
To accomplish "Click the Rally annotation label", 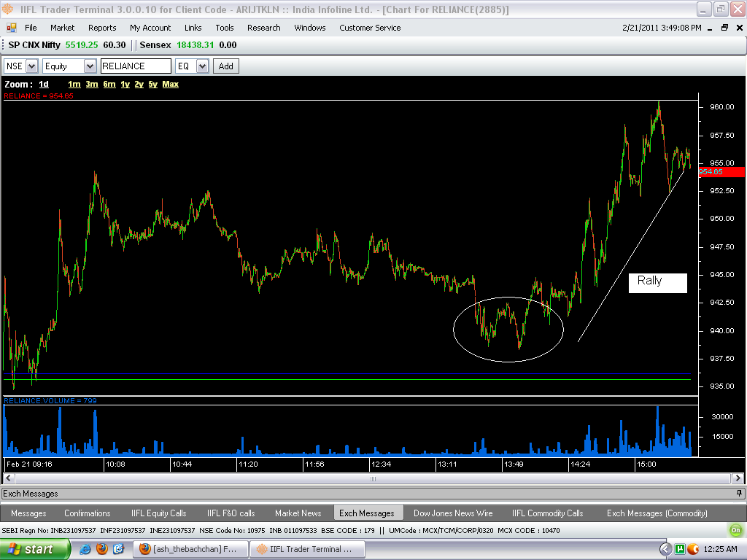I will point(657,283).
